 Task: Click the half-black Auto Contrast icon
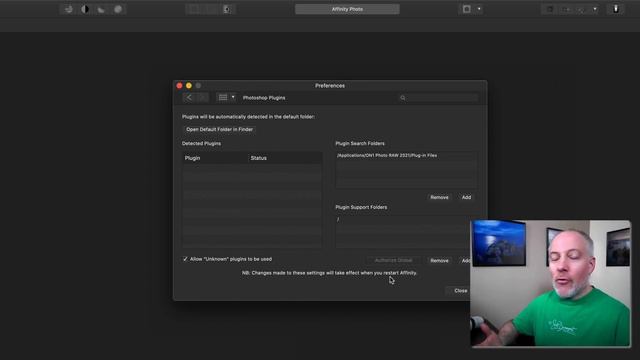pos(85,9)
